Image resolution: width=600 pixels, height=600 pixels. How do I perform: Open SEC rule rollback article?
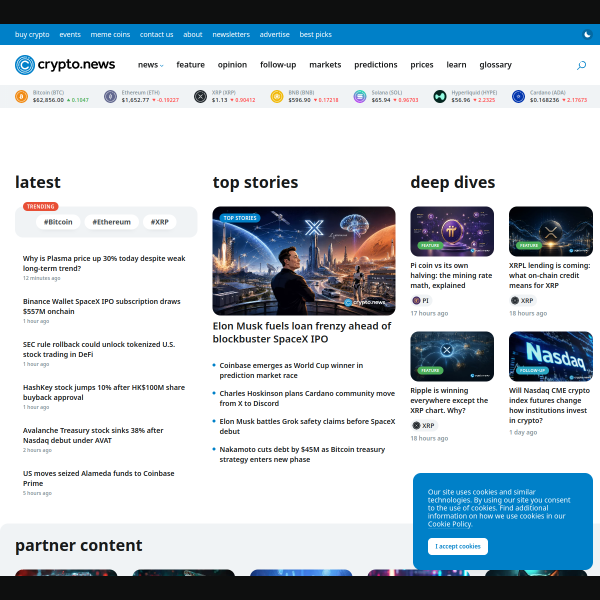[x=99, y=349]
